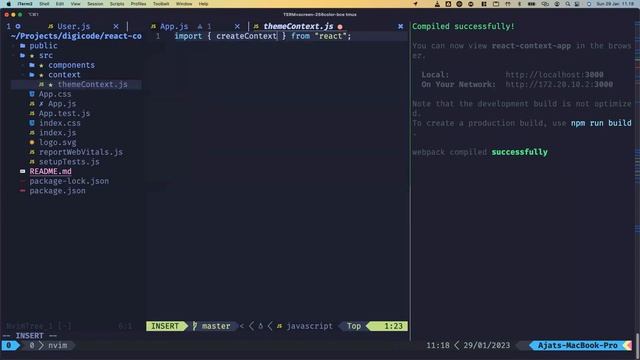
Task: Open setupTests.js from the tree
Action: (69, 162)
